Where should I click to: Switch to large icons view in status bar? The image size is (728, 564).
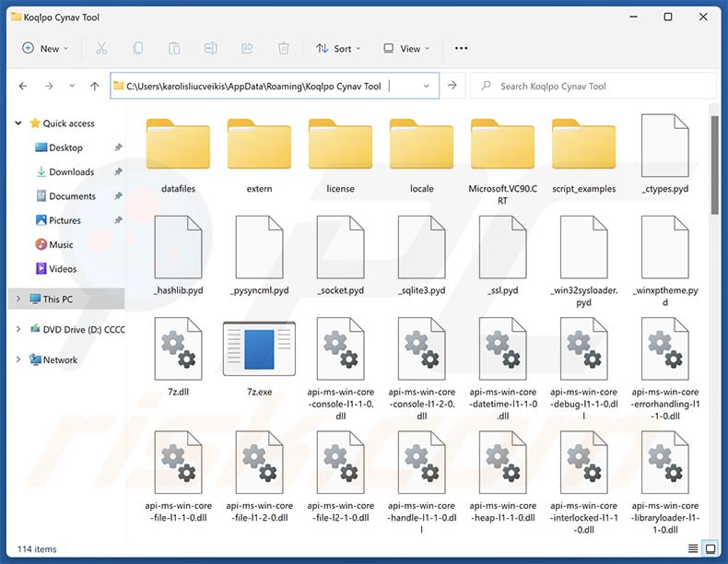click(x=710, y=548)
